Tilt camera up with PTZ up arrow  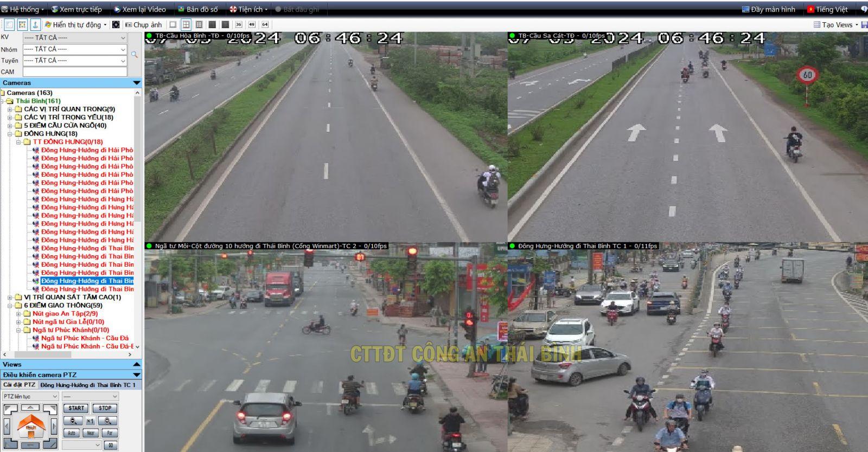[30, 408]
